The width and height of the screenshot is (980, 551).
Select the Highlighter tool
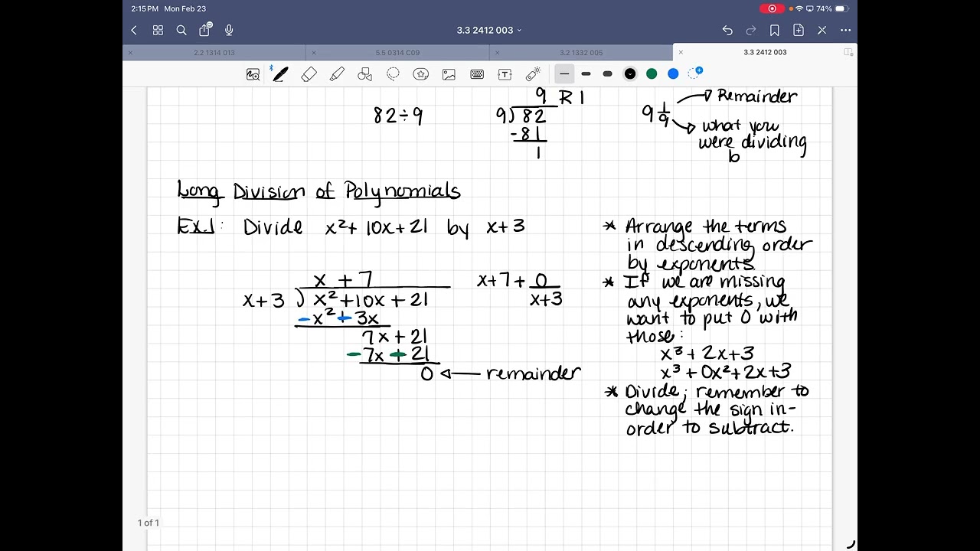(337, 74)
